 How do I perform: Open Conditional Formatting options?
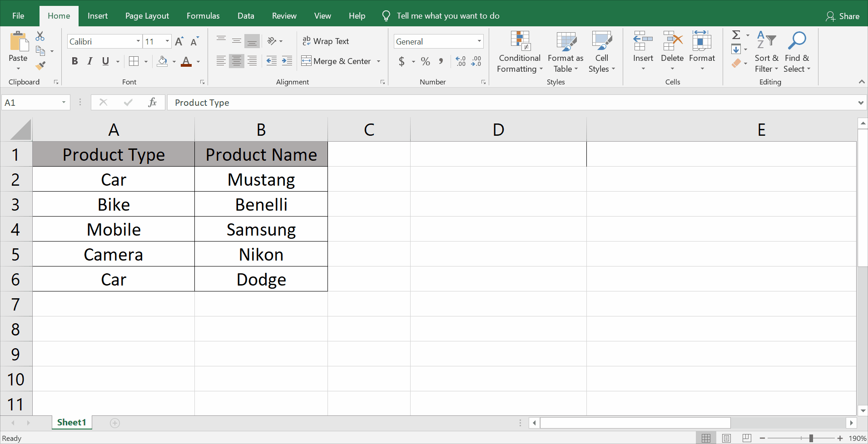pyautogui.click(x=519, y=51)
